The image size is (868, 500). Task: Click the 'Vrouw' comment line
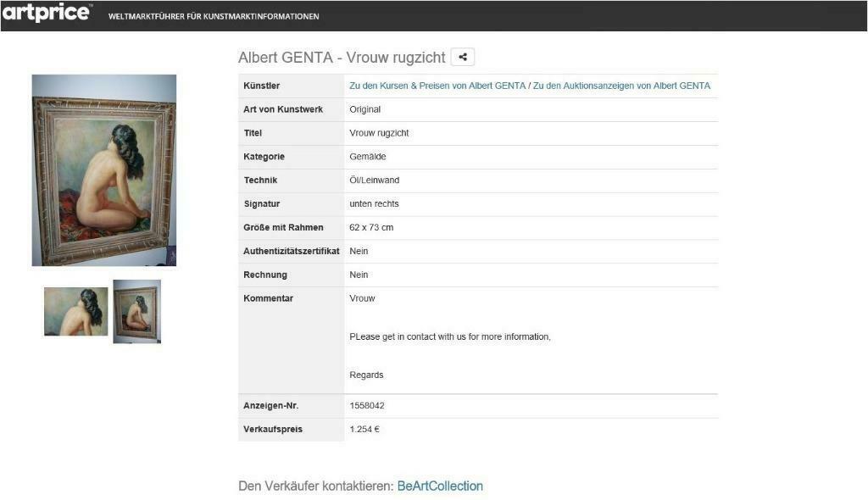coord(362,298)
